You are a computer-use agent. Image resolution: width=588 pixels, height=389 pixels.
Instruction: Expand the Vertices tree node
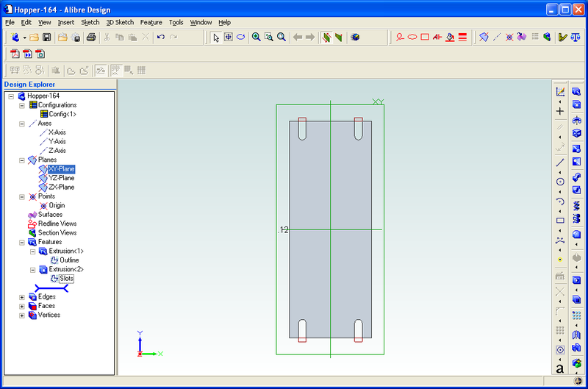pos(22,315)
